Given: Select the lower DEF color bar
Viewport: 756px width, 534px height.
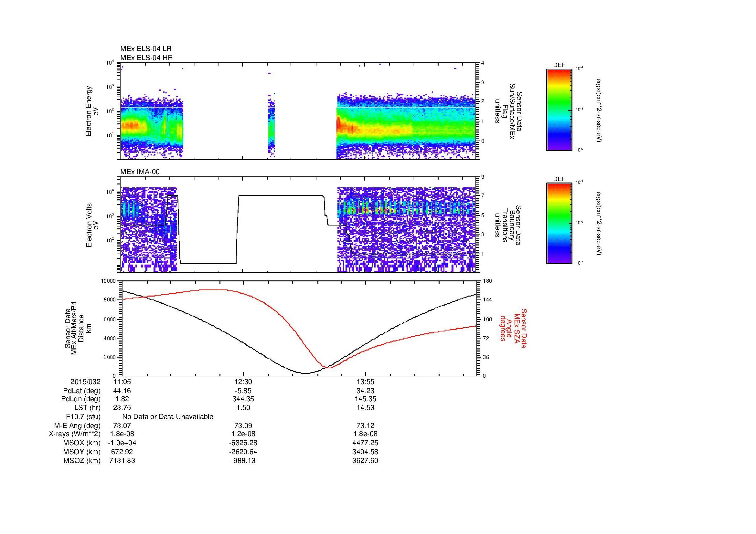Looking at the screenshot, I should 559,224.
